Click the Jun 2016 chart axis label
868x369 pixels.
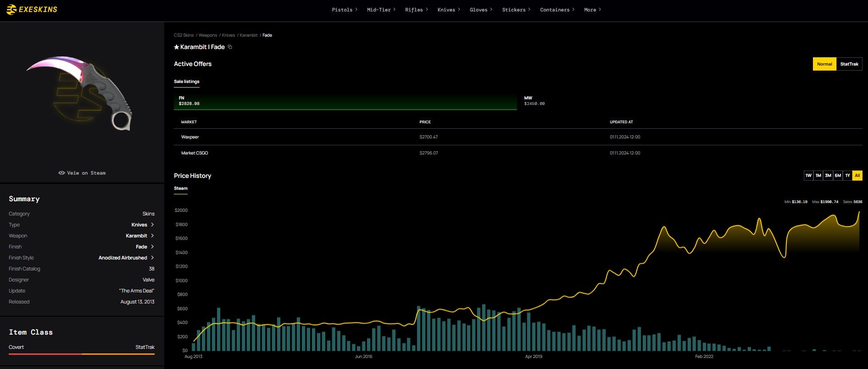click(x=363, y=357)
